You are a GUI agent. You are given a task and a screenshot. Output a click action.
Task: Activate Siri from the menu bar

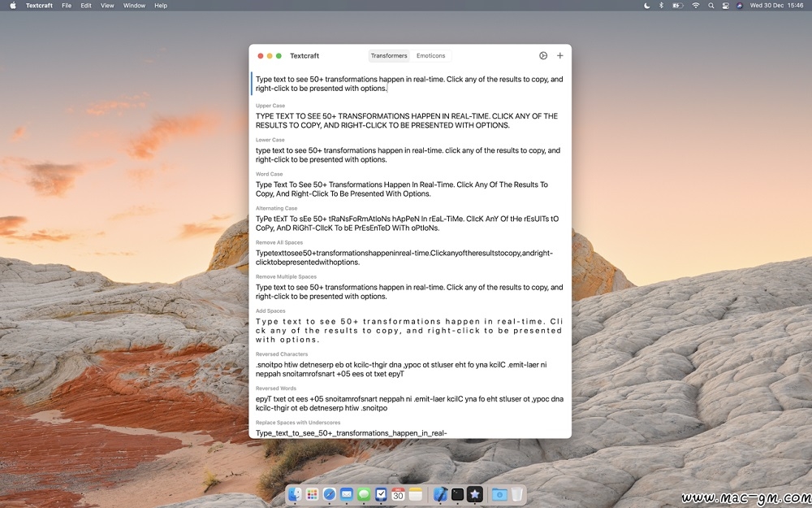740,5
